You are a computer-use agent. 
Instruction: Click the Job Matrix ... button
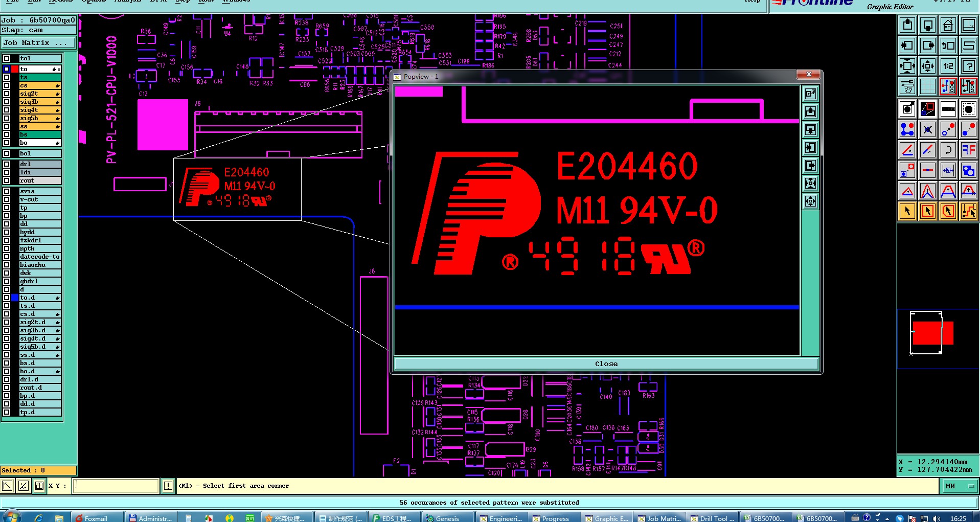(38, 43)
